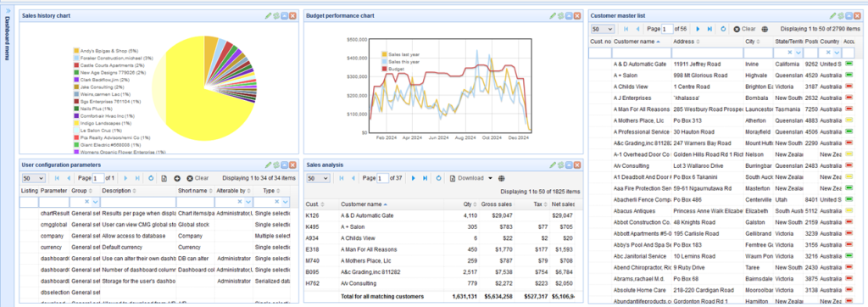Click account status indicator for A + Salon

[x=849, y=75]
